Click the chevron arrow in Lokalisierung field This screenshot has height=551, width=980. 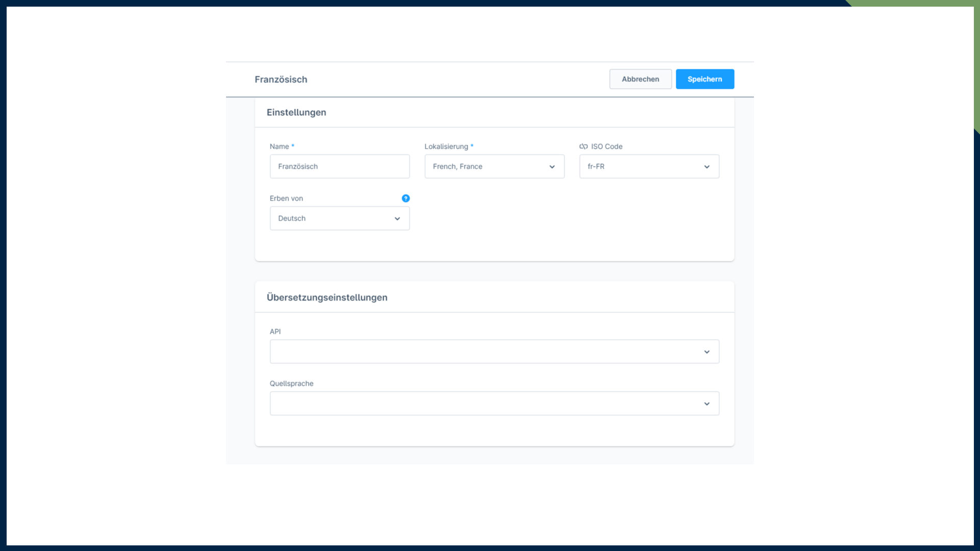click(x=552, y=167)
